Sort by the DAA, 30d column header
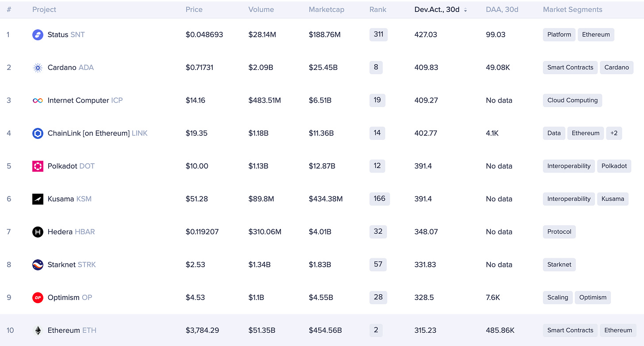The image size is (644, 346). 502,9
